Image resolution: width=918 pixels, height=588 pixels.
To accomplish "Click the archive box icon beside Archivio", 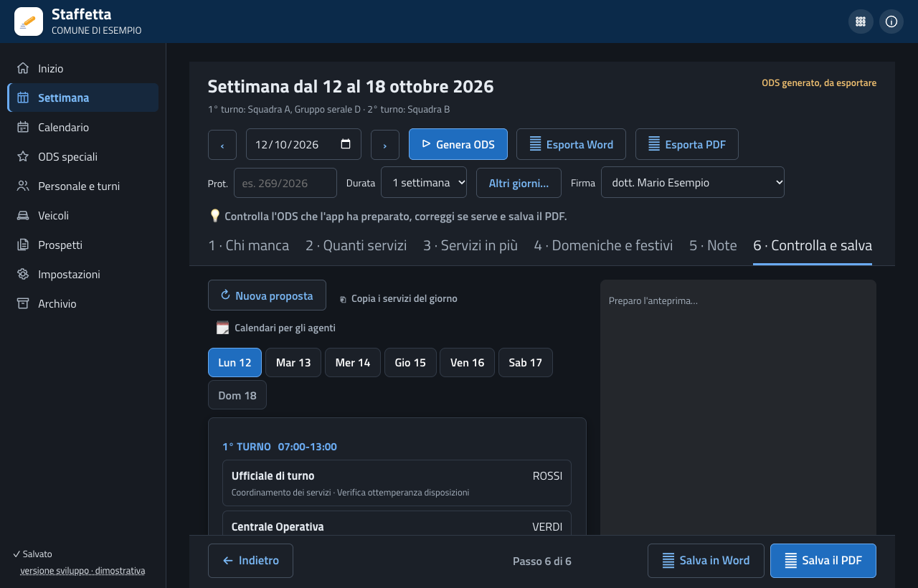I will (23, 303).
